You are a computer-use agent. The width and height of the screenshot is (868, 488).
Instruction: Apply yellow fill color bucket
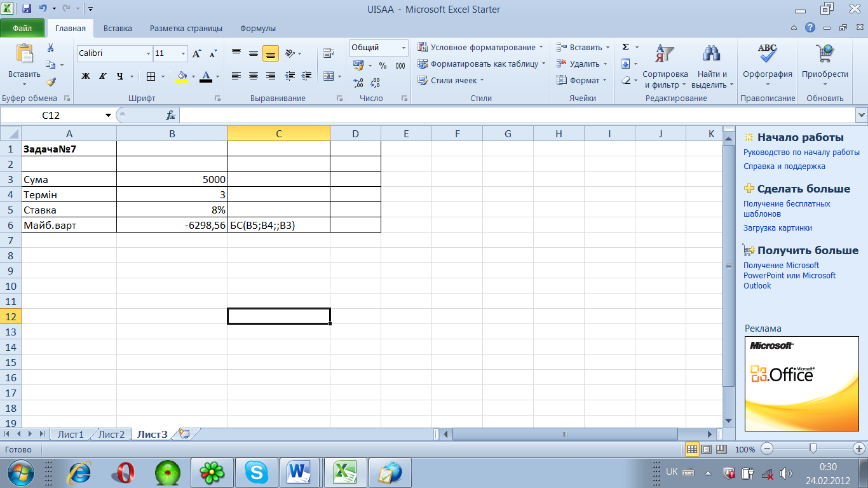click(x=182, y=76)
